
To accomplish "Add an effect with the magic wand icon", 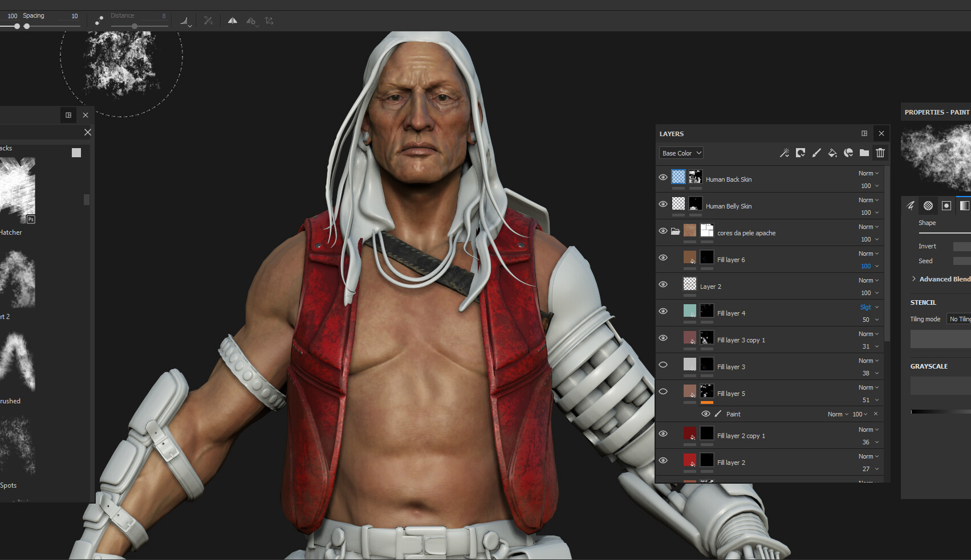I will 785,153.
